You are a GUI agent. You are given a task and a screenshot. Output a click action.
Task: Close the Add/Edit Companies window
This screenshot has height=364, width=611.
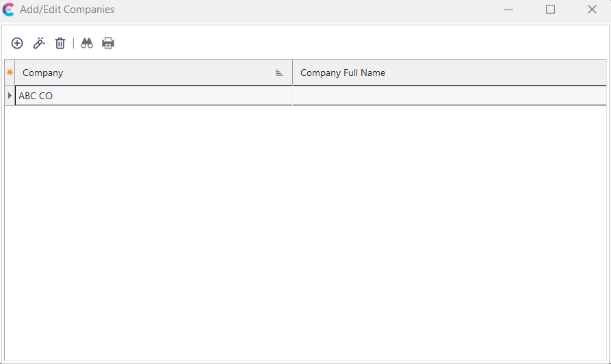tap(592, 10)
